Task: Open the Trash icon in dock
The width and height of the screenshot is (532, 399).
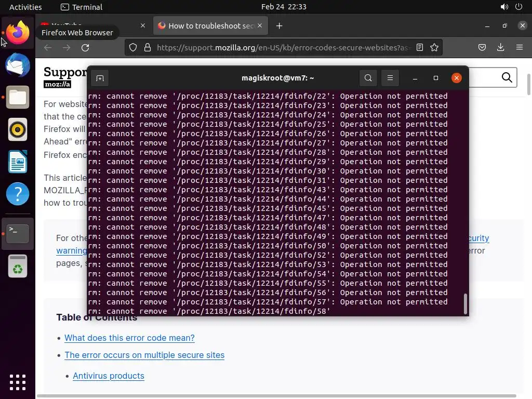Action: point(18,266)
